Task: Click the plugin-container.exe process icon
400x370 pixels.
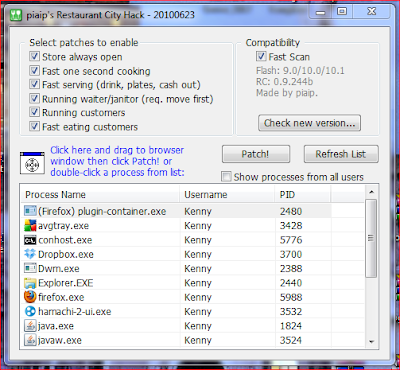Action: (30, 211)
